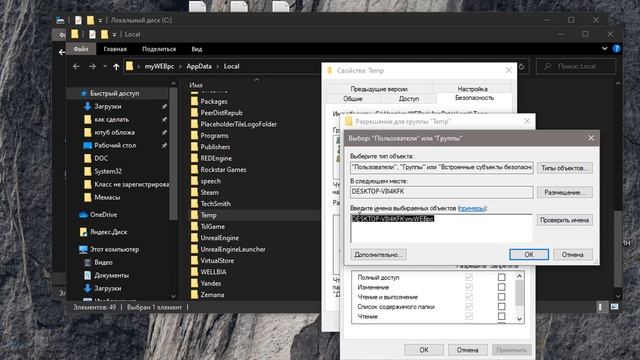Open Загрузки under quick access
The height and width of the screenshot is (360, 640).
(107, 107)
